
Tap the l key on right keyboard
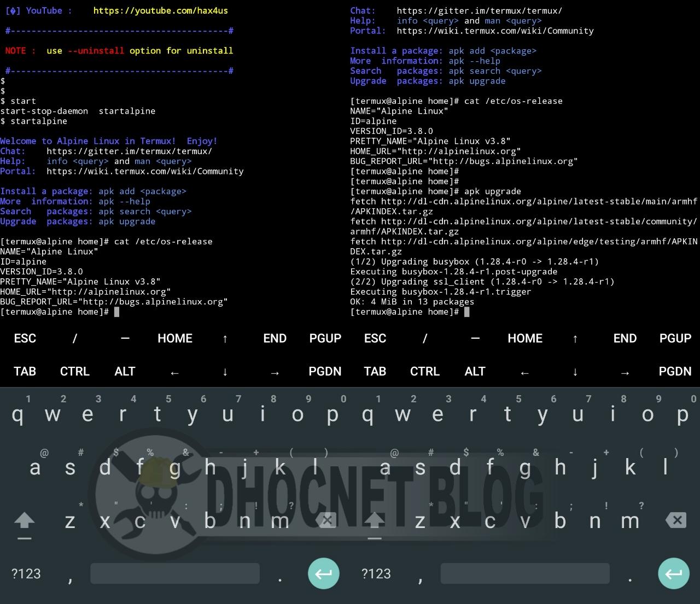click(665, 467)
